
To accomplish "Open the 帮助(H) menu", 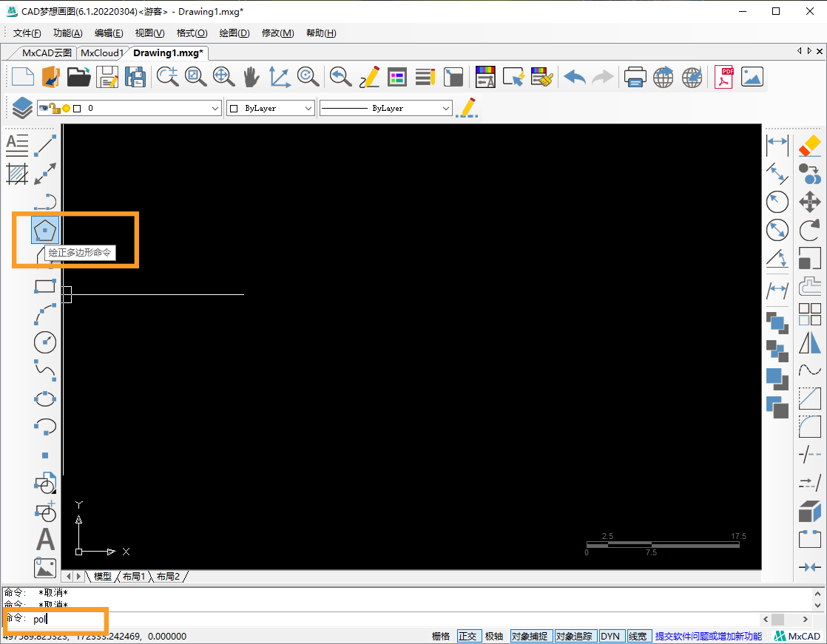I will coord(321,33).
